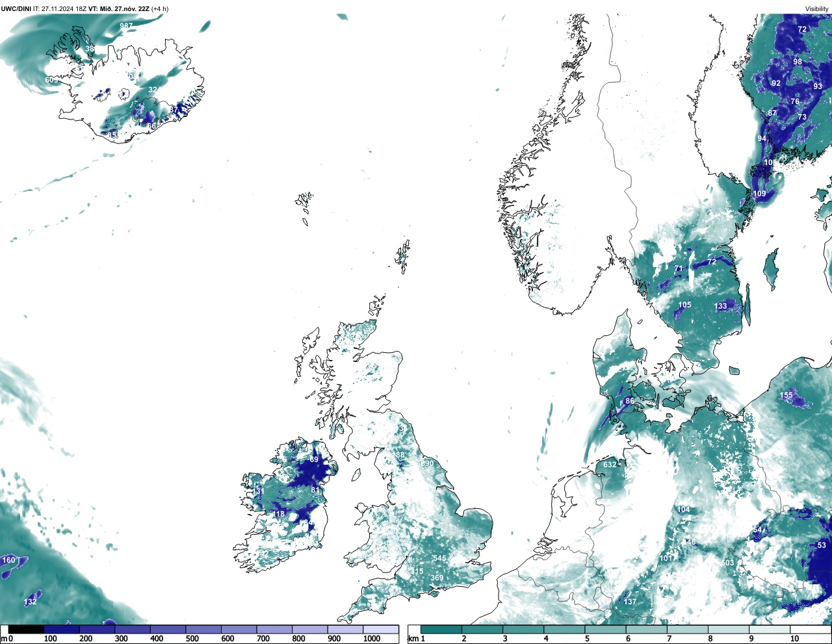Image resolution: width=832 pixels, height=644 pixels.
Task: Click the 86 value over Denmark
Action: (630, 402)
